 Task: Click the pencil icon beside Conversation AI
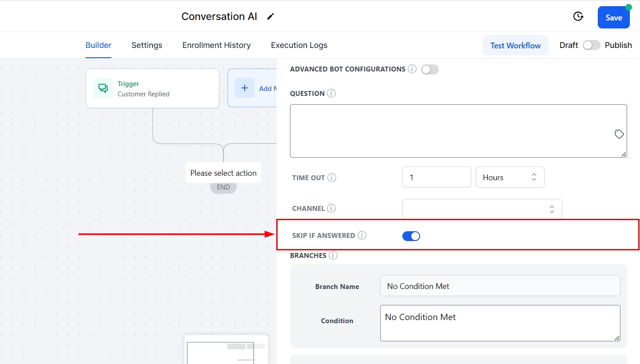[270, 17]
